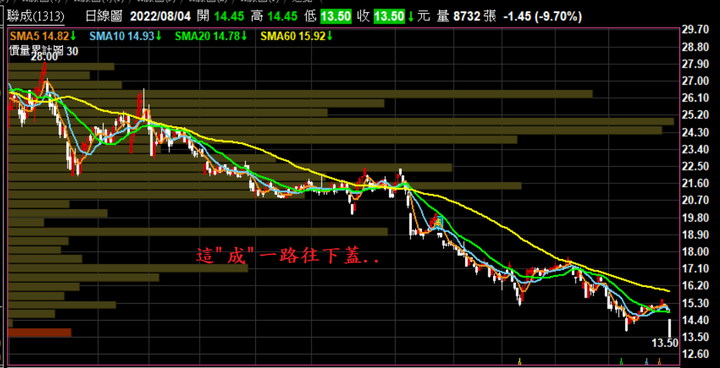
Task: Click the 23.40 price axis label
Action: click(696, 149)
